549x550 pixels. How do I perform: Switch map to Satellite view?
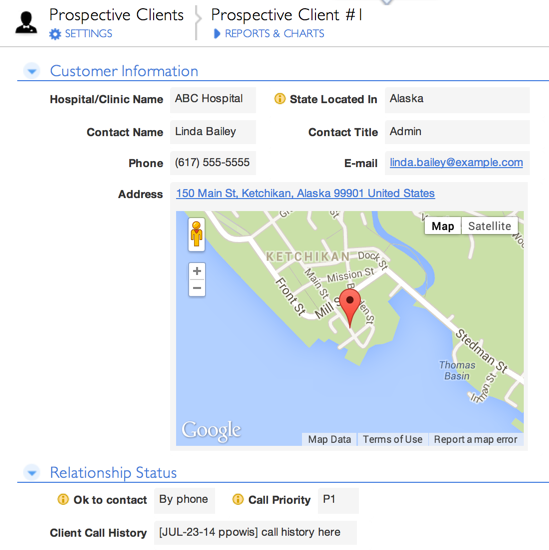pyautogui.click(x=489, y=226)
